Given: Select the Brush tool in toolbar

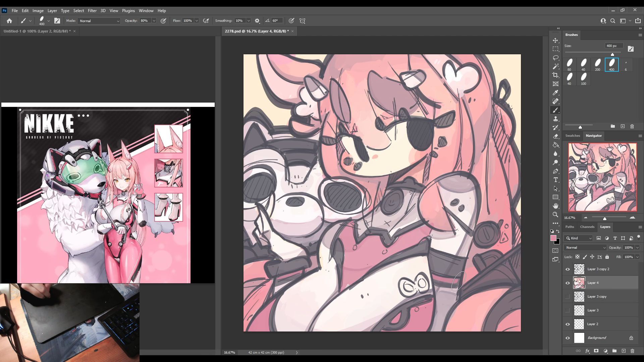Looking at the screenshot, I should tap(555, 110).
